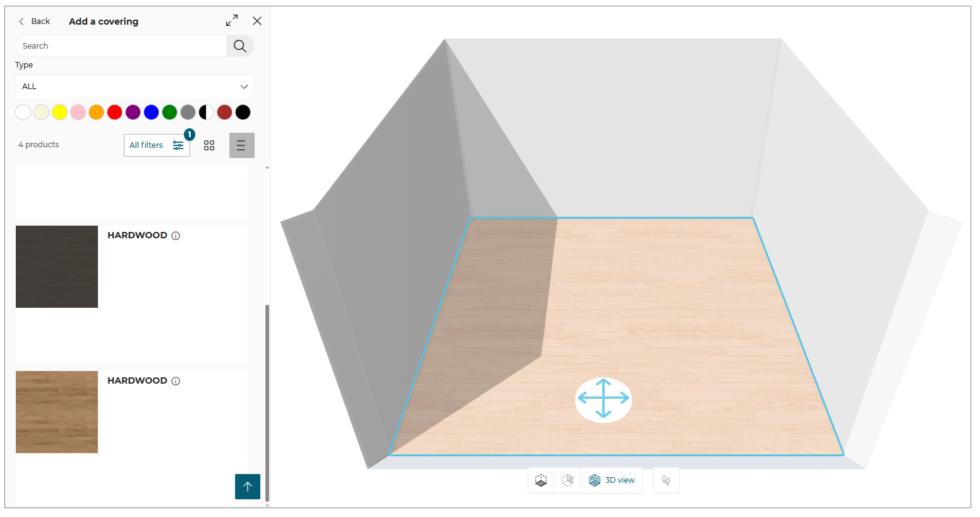The image size is (980, 517).
Task: Filter by purple color swatch
Action: pos(133,113)
